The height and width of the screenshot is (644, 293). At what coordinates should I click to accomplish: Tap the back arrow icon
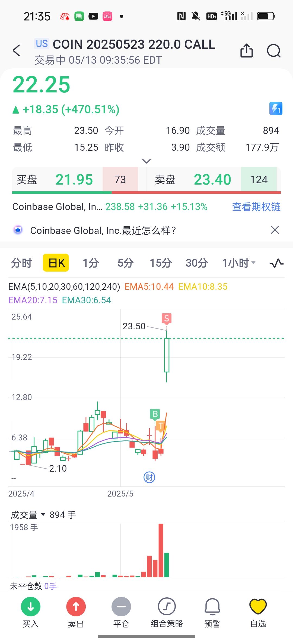click(17, 50)
